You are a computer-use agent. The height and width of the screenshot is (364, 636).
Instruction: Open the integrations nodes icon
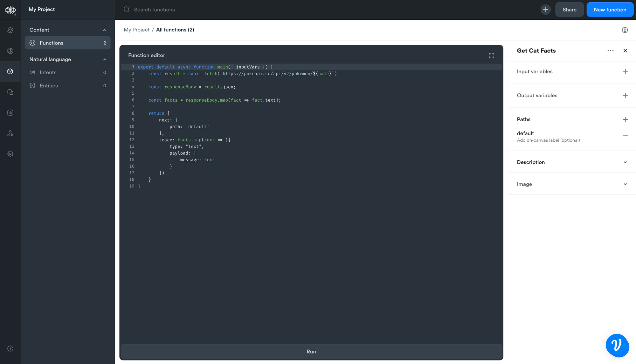click(x=10, y=133)
